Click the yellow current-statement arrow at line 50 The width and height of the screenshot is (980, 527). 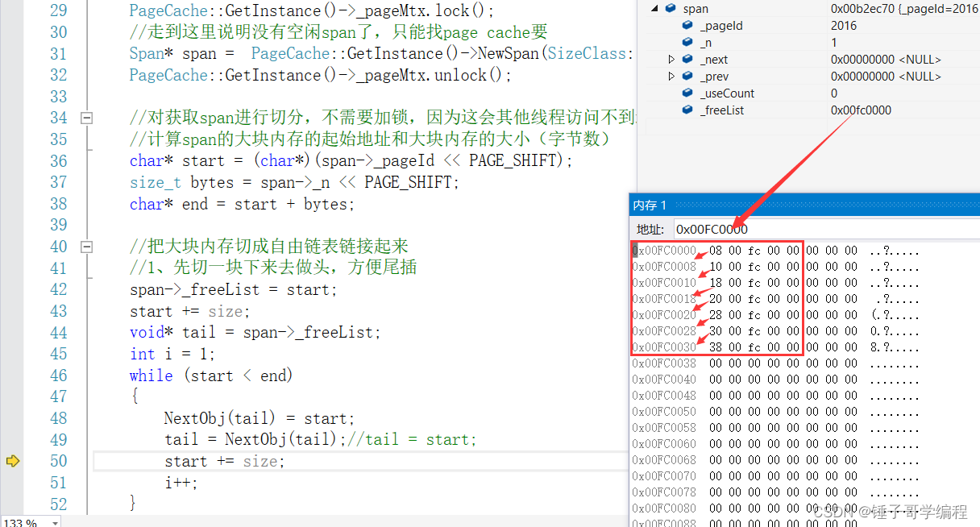click(12, 461)
